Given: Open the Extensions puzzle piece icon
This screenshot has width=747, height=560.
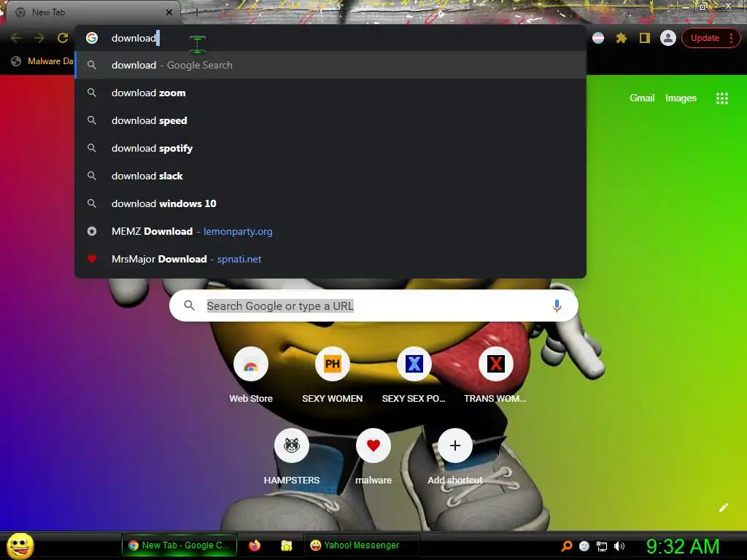Looking at the screenshot, I should [x=622, y=38].
